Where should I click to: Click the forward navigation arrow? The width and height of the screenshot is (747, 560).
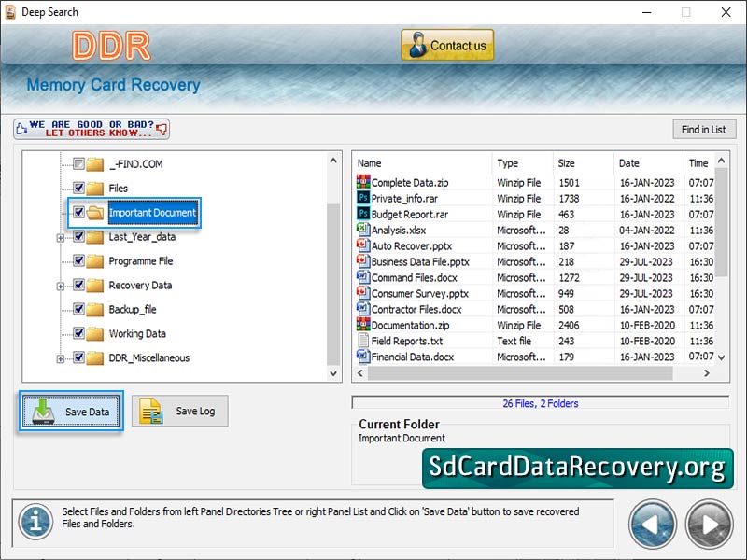tap(708, 524)
